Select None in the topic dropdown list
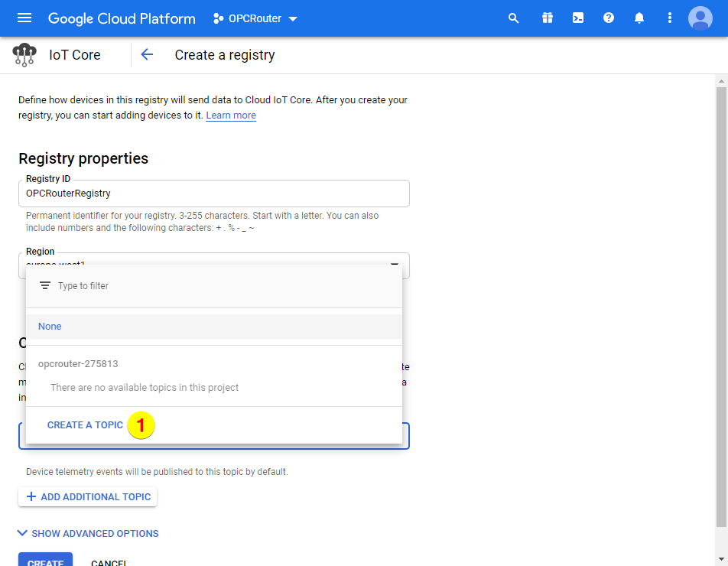Screen dimensions: 728x566 coord(49,326)
